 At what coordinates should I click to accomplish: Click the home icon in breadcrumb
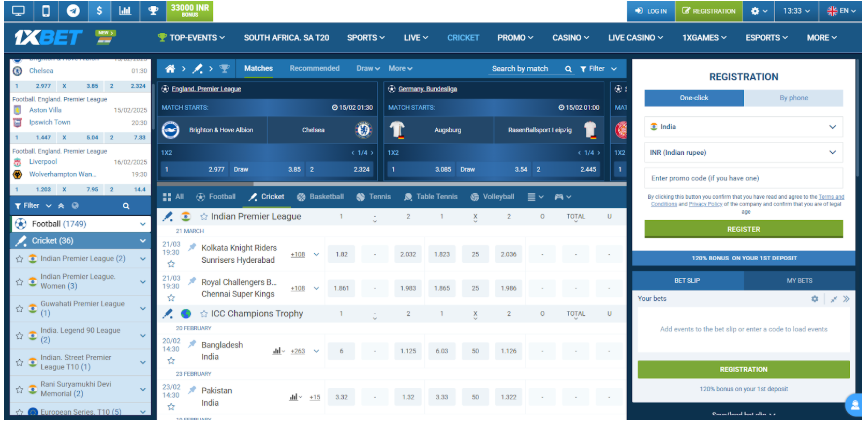point(170,69)
